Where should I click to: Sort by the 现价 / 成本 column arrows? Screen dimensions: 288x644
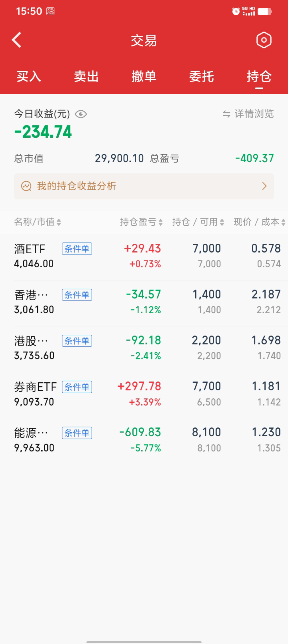[x=283, y=223]
